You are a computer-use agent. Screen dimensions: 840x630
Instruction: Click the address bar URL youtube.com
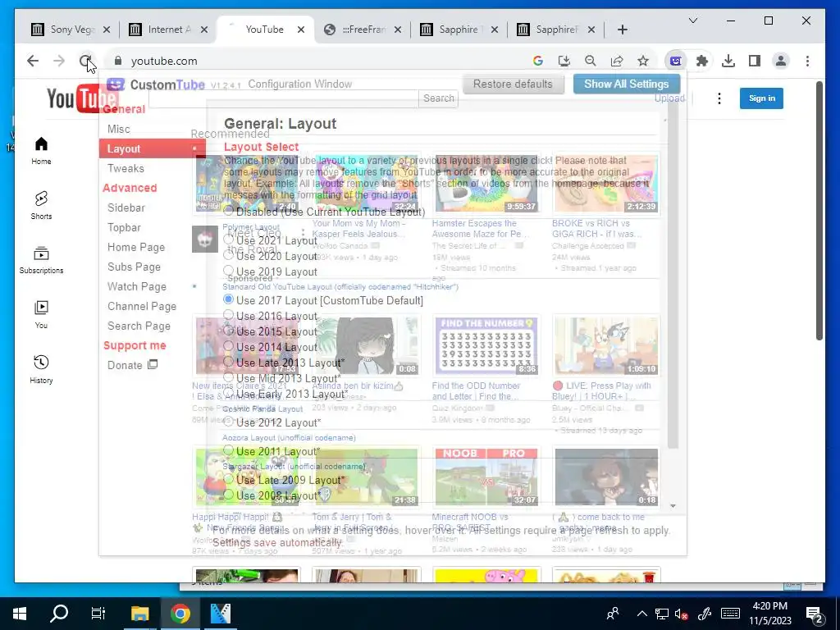164,61
